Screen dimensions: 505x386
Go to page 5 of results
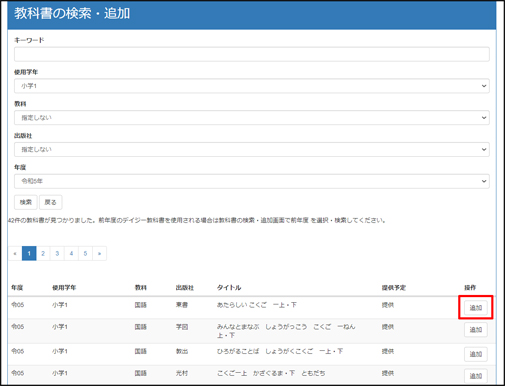[x=85, y=253]
